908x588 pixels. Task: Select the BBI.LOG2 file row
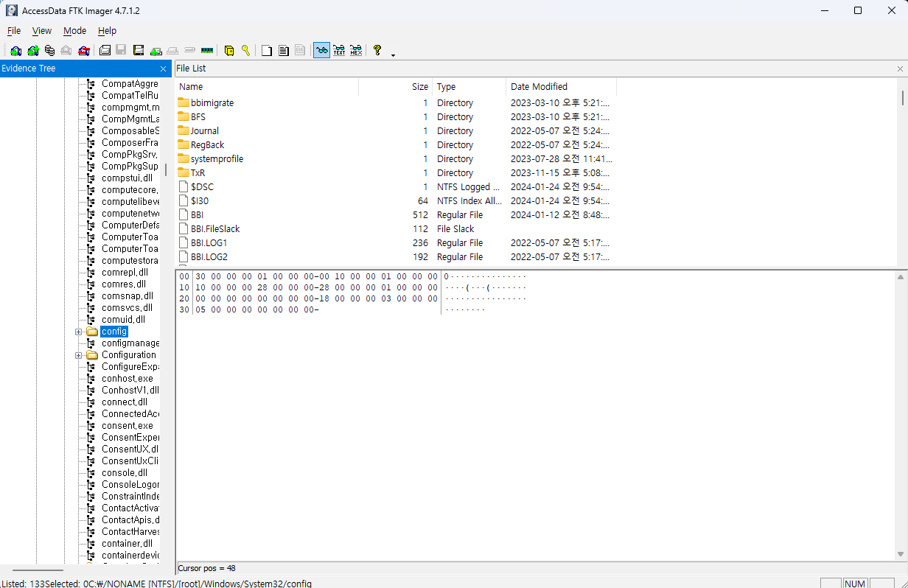395,257
